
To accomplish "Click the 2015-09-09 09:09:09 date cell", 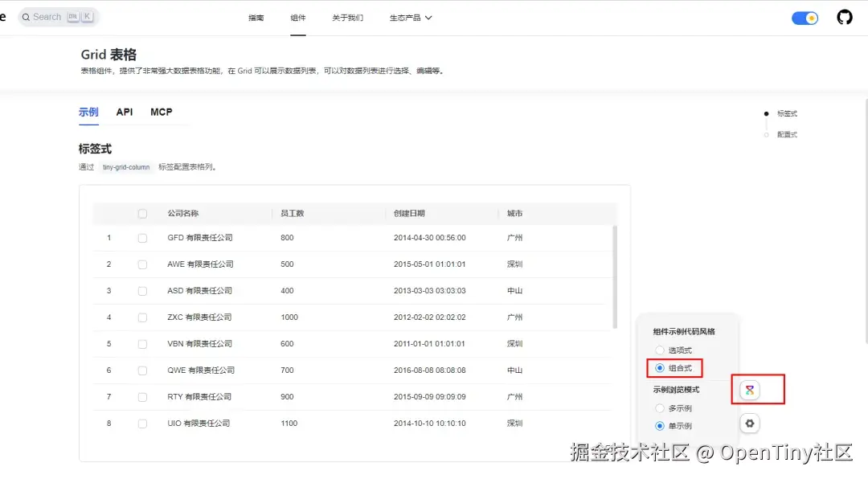I will click(x=429, y=397).
